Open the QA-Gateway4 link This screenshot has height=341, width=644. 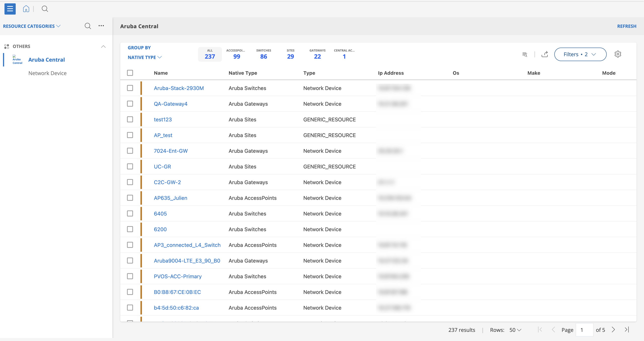tap(171, 104)
